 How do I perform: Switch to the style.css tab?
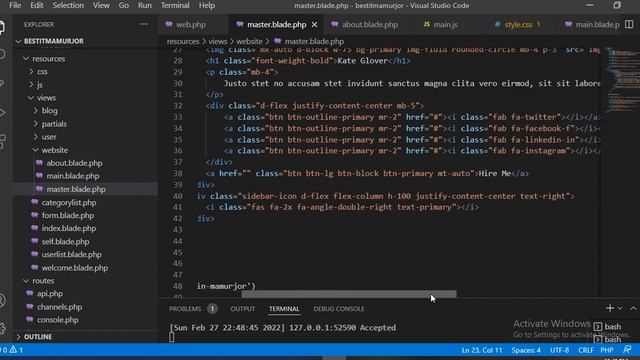click(x=518, y=24)
